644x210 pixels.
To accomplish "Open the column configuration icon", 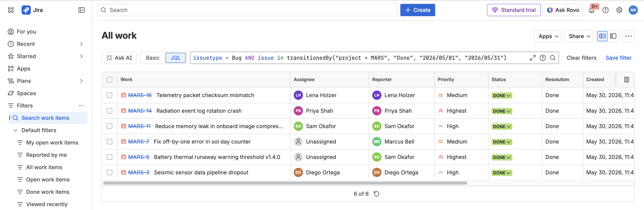I will [626, 80].
